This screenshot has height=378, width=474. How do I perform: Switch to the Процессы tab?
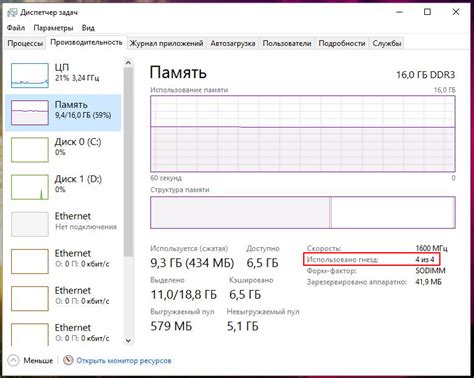(25, 43)
